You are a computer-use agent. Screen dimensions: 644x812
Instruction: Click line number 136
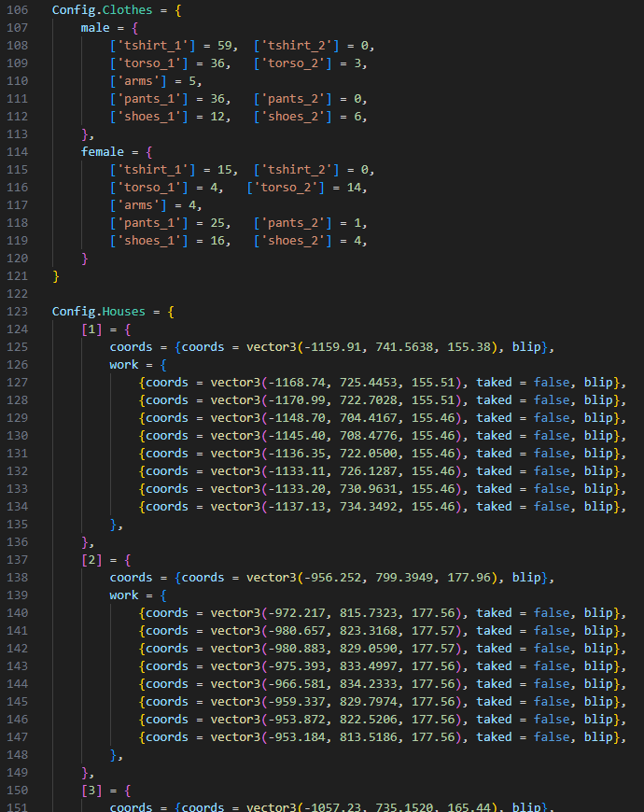pos(17,542)
